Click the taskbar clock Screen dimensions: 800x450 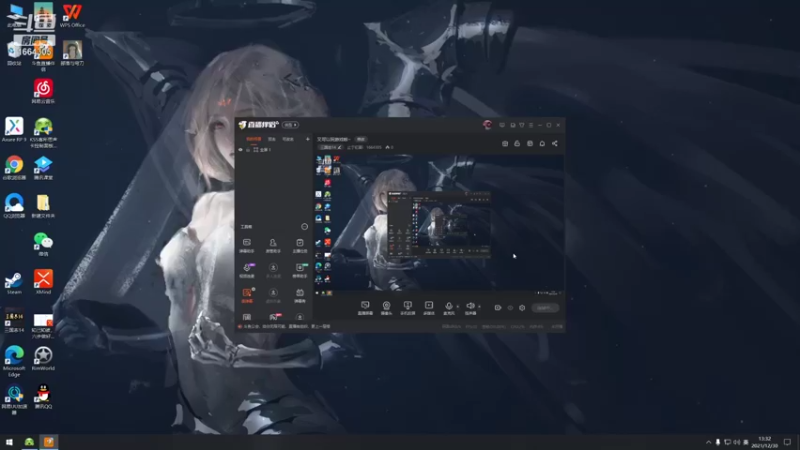[x=764, y=442]
